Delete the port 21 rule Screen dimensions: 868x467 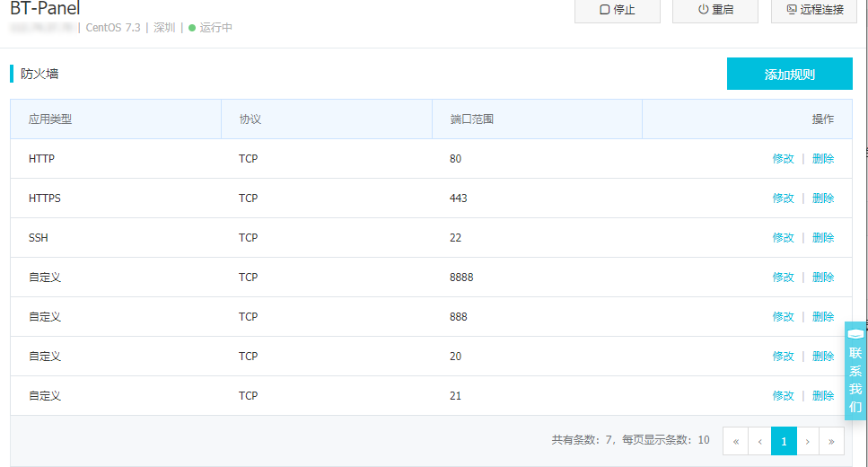823,396
